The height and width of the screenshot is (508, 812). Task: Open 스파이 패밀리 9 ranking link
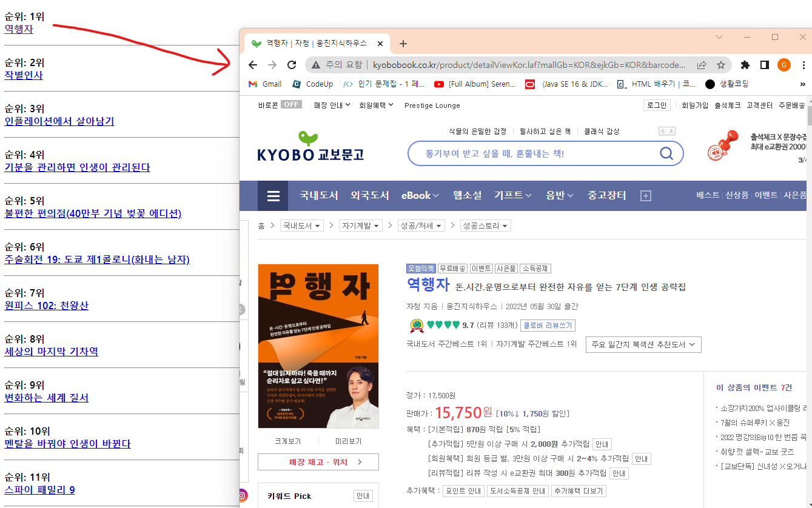[x=40, y=490]
